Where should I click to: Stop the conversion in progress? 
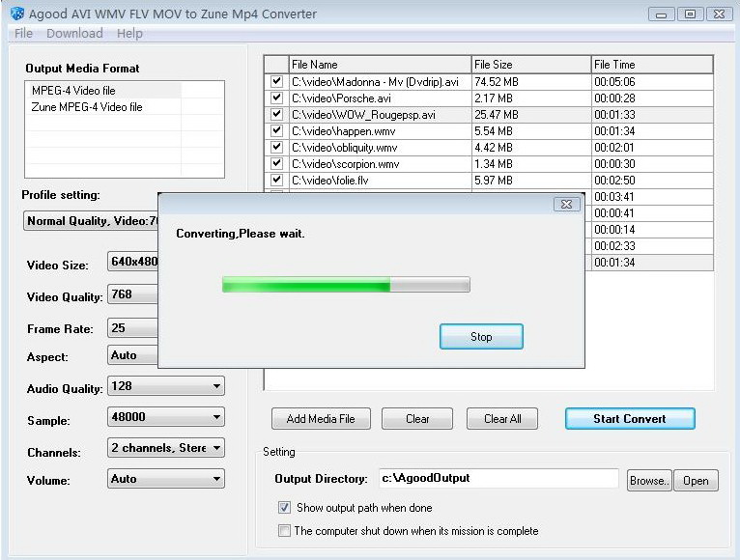pyautogui.click(x=481, y=336)
